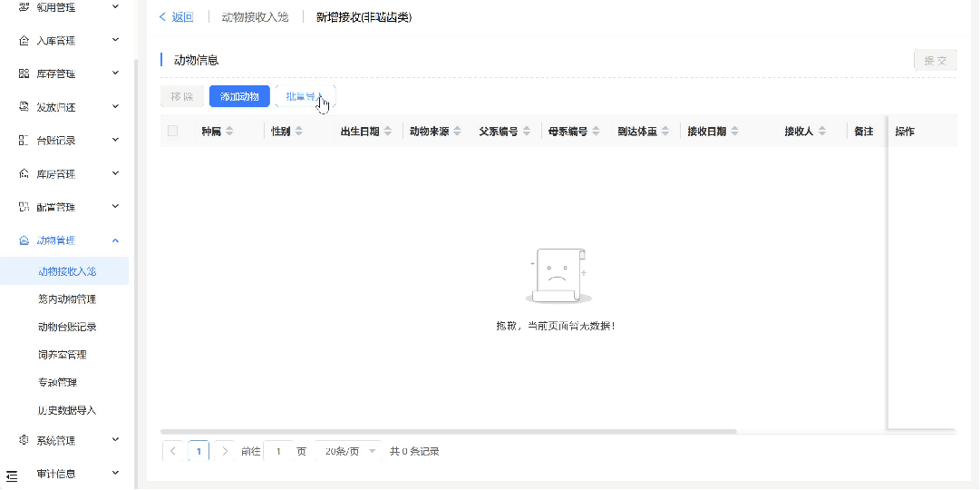Select page 1 in pagination

(x=199, y=451)
